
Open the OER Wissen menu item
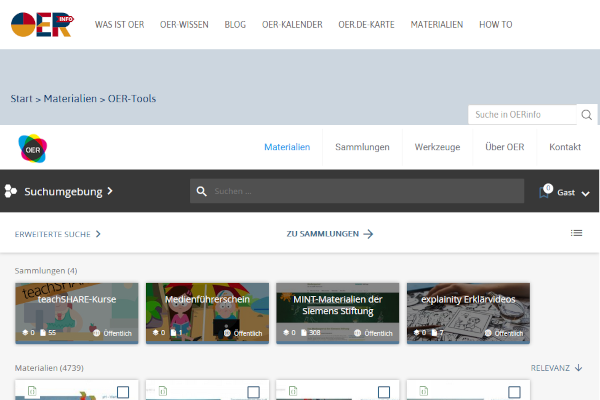click(184, 24)
